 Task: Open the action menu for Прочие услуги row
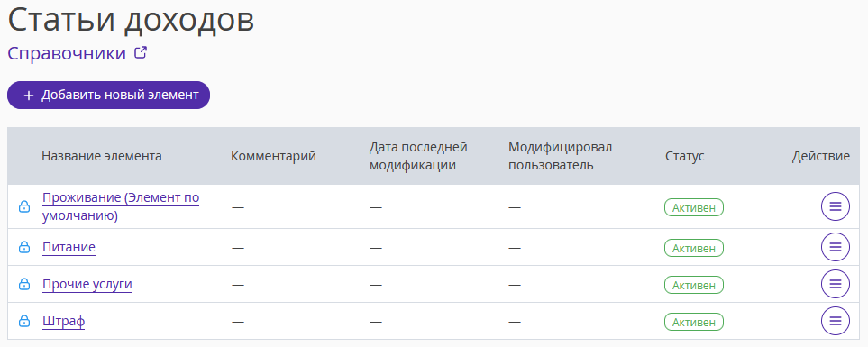click(835, 284)
